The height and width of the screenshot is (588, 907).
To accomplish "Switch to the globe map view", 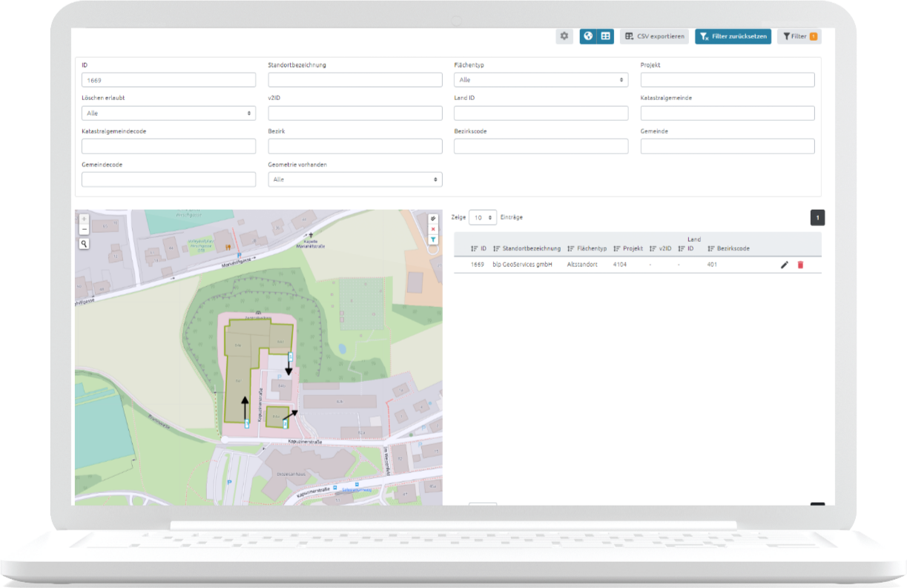I will click(588, 36).
